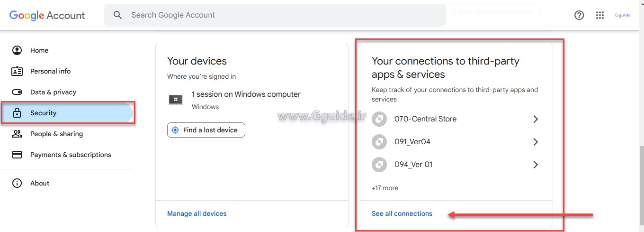This screenshot has width=644, height=232.
Task: Open People & sharing section
Action: (56, 134)
